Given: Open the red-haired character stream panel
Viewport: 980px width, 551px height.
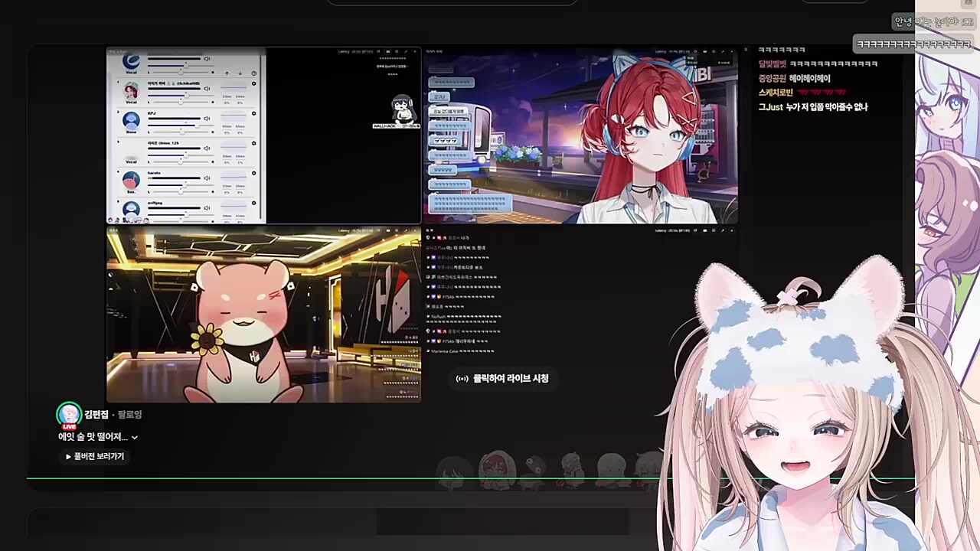Looking at the screenshot, I should click(x=580, y=138).
